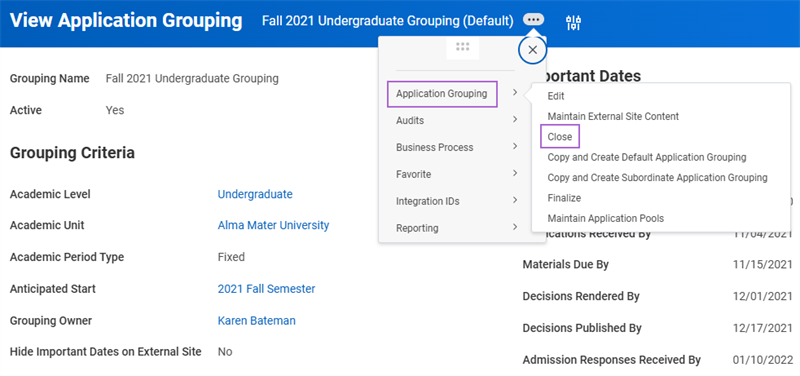
Task: Expand the Business Process submenu chevron
Action: (x=515, y=146)
